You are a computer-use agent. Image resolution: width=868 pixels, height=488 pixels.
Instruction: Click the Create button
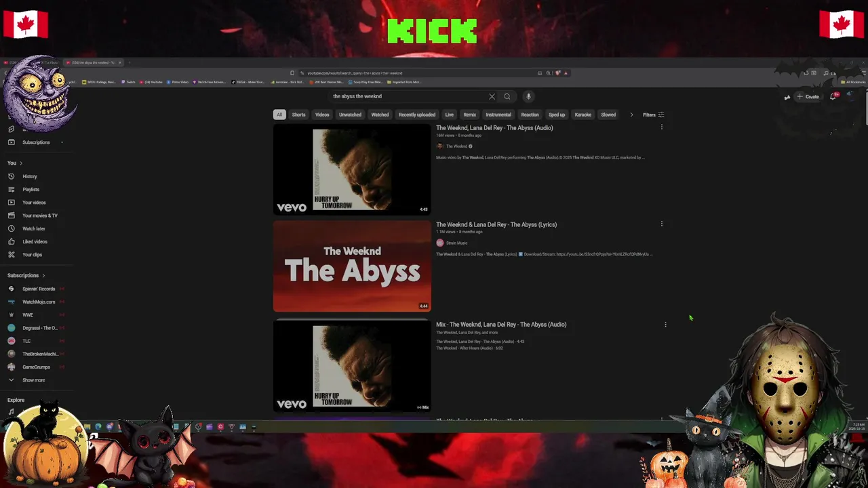[x=808, y=96]
